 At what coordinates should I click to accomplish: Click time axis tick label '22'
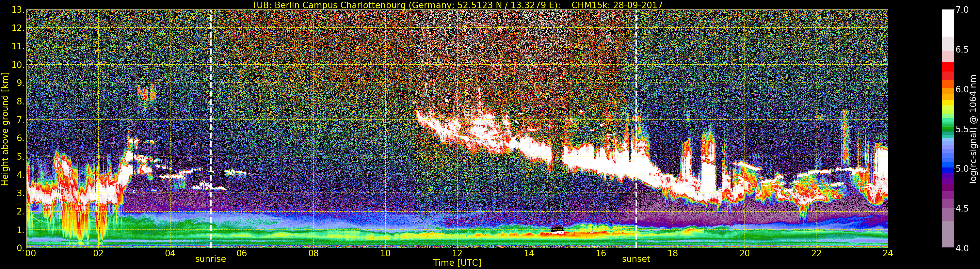coord(816,253)
